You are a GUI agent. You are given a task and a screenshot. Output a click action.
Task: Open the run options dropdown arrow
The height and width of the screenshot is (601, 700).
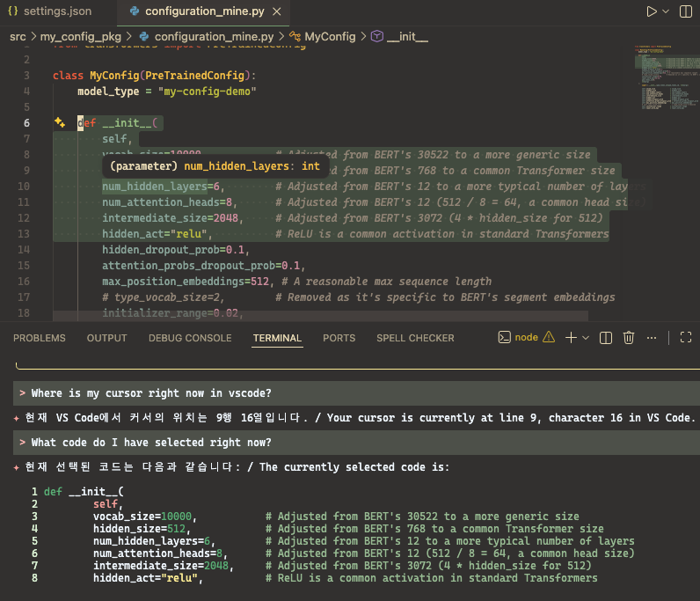(x=666, y=11)
